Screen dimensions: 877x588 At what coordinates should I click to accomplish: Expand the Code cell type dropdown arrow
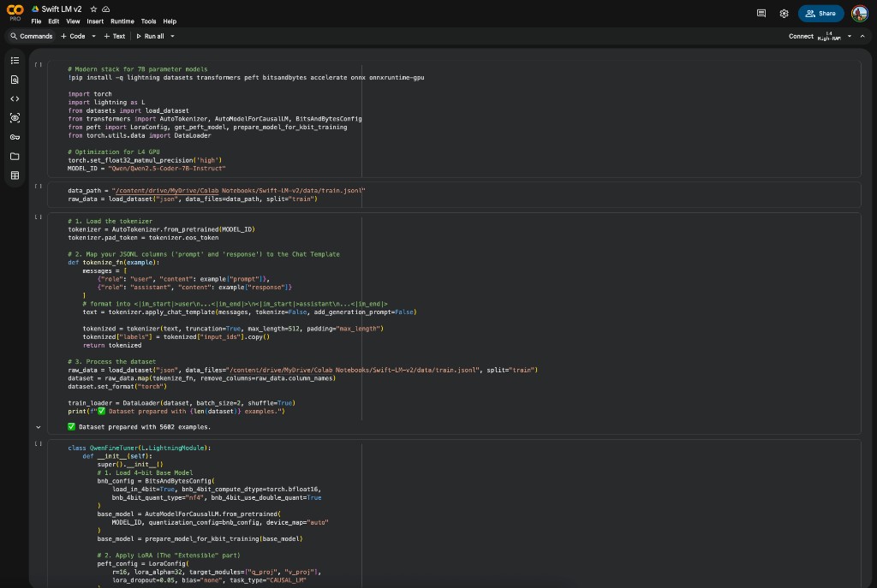pos(93,36)
